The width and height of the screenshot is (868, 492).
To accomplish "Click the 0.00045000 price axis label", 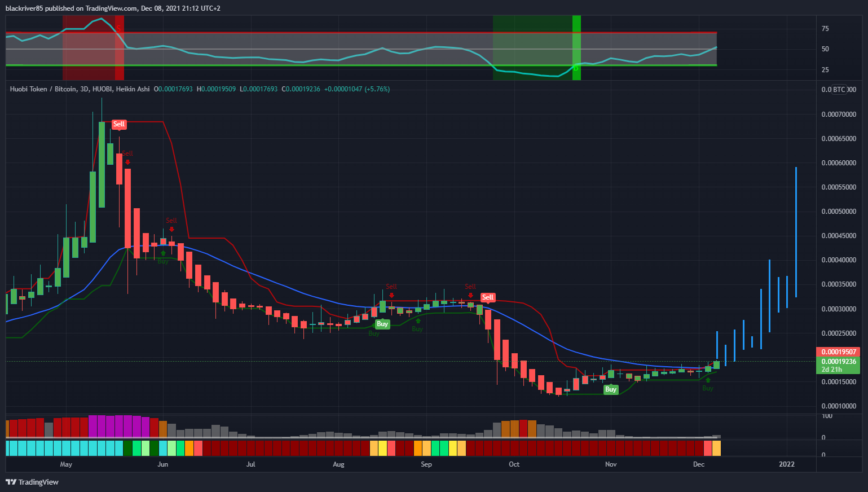I will click(x=839, y=236).
